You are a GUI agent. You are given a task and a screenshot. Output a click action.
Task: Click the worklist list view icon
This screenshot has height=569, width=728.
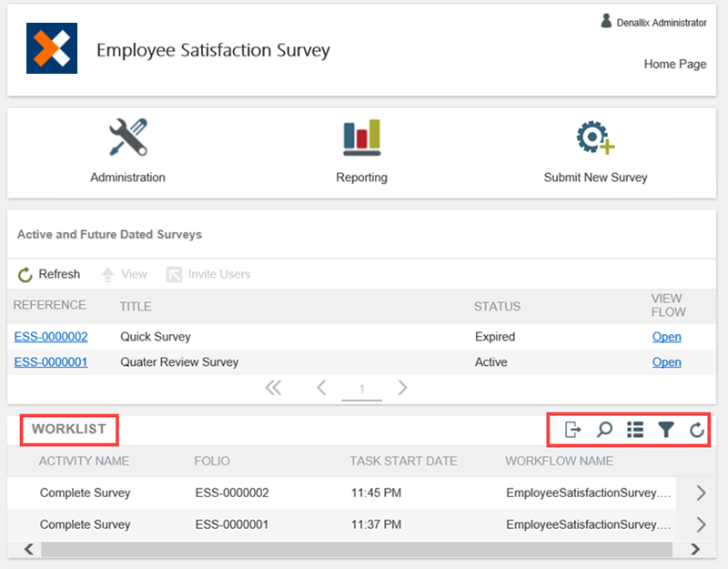pos(635,430)
